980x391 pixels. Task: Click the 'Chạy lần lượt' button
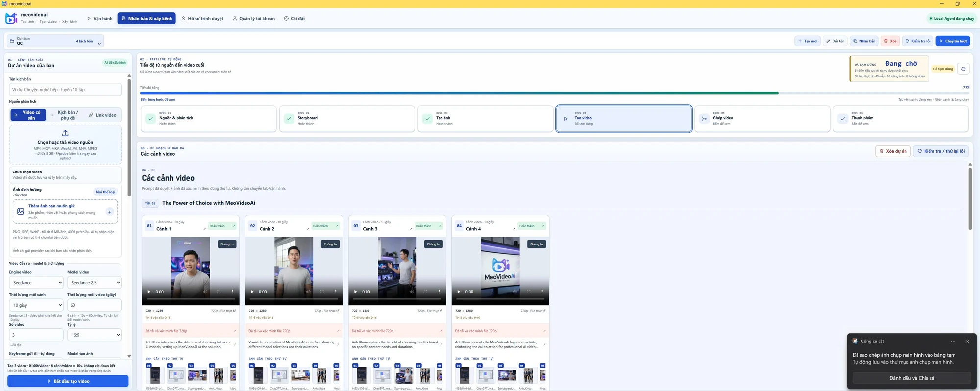click(953, 41)
